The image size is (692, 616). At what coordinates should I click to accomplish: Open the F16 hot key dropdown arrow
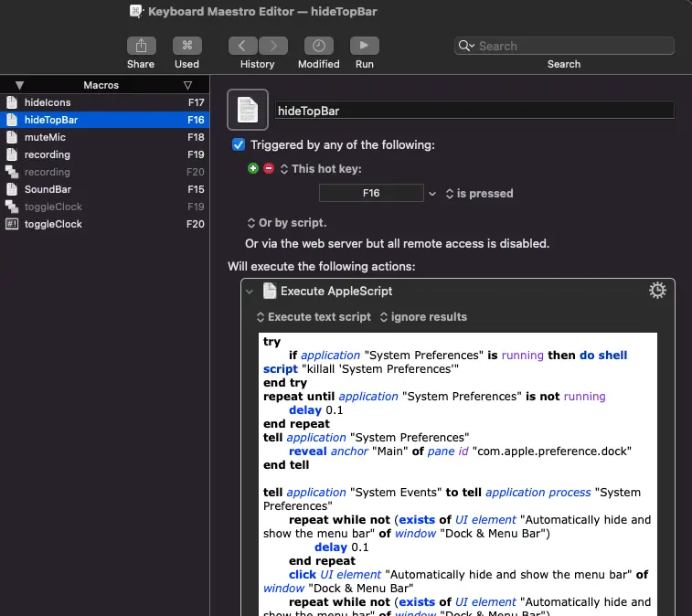432,194
